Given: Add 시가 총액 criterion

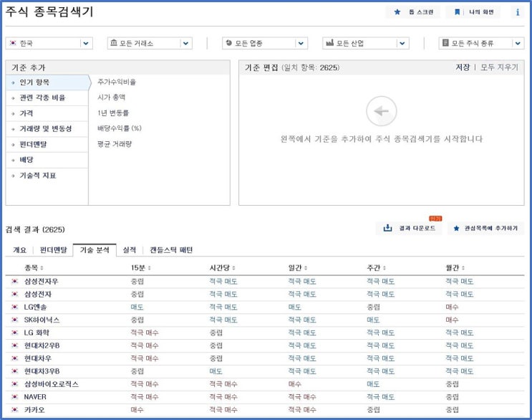Looking at the screenshot, I should tap(111, 97).
